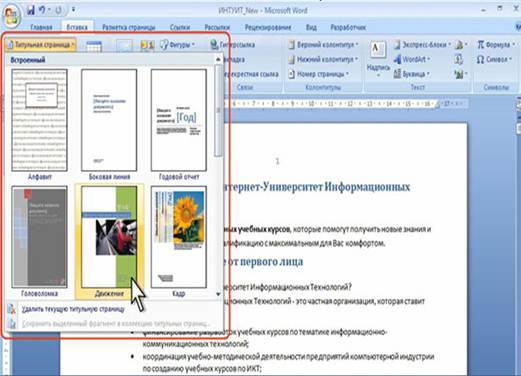The height and width of the screenshot is (376, 521).
Task: Open the Вид tab
Action: (x=311, y=27)
